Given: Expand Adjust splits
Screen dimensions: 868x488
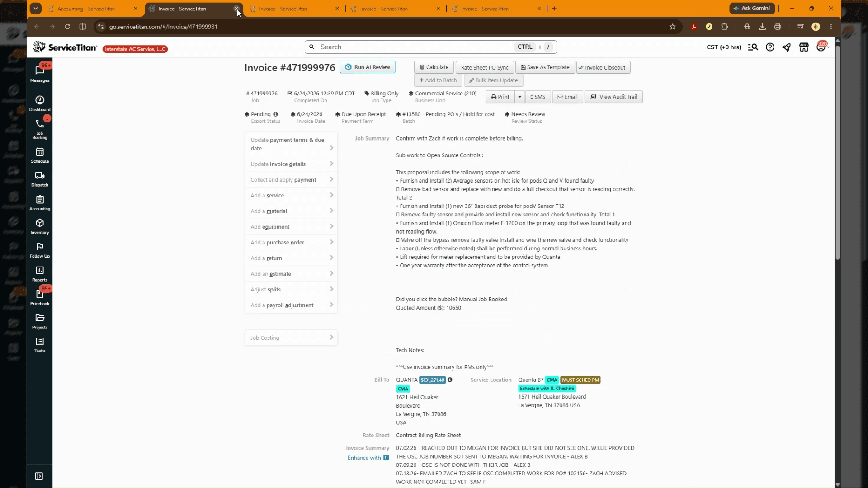Looking at the screenshot, I should click(x=291, y=289).
